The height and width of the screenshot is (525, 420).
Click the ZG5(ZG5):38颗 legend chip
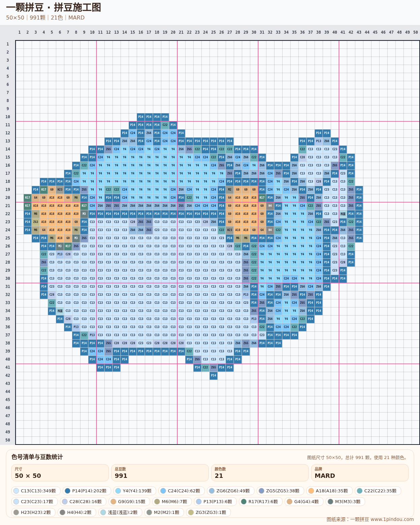pos(280,491)
